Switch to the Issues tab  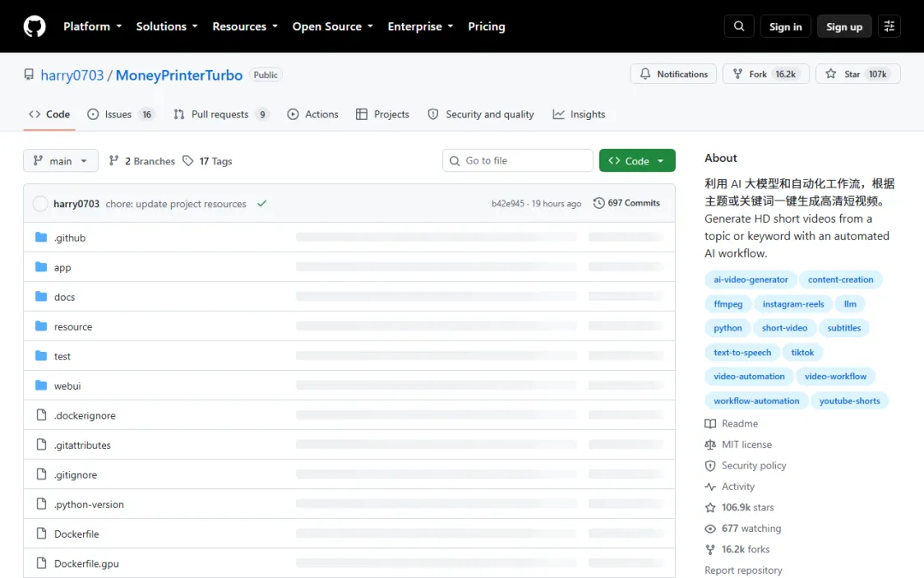pos(121,115)
